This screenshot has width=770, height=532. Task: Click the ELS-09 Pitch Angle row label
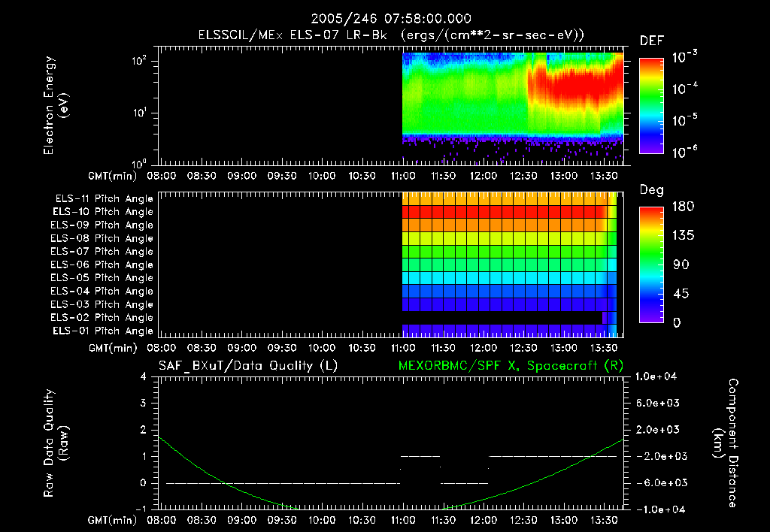click(x=102, y=225)
